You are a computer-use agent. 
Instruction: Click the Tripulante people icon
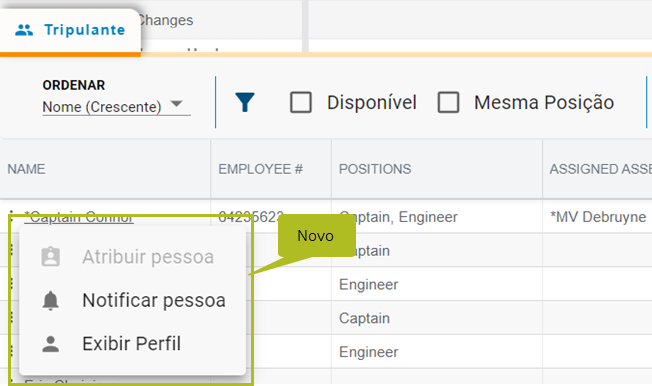[x=24, y=30]
